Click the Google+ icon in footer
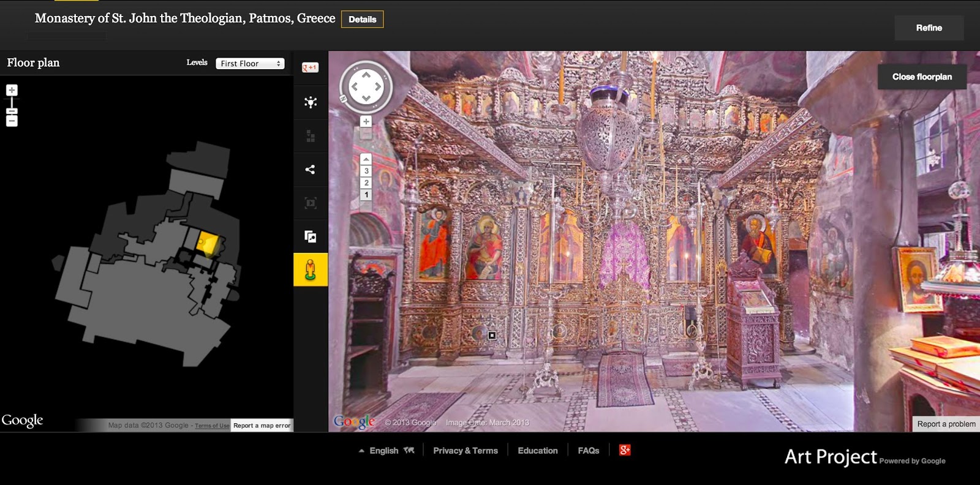 625,450
